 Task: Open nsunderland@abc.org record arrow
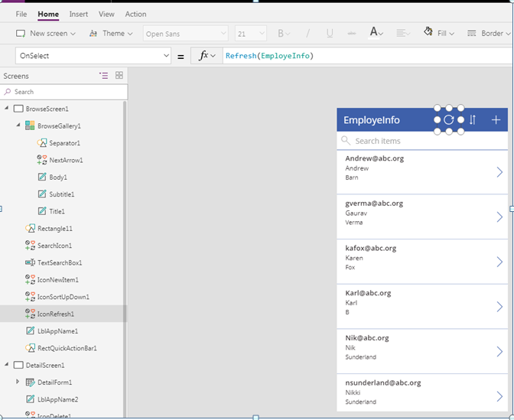[499, 396]
